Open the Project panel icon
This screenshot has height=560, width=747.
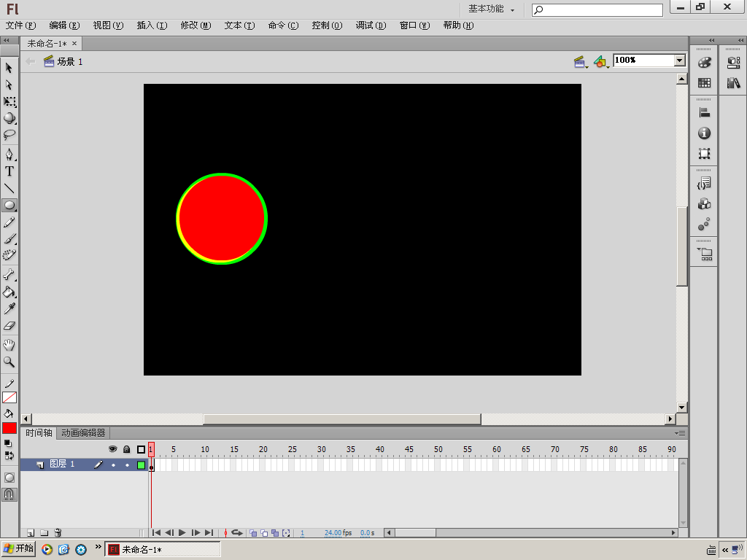(705, 254)
